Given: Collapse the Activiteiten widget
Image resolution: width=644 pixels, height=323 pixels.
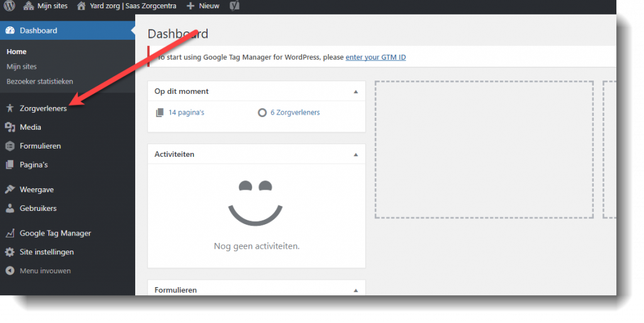Looking at the screenshot, I should 356,154.
